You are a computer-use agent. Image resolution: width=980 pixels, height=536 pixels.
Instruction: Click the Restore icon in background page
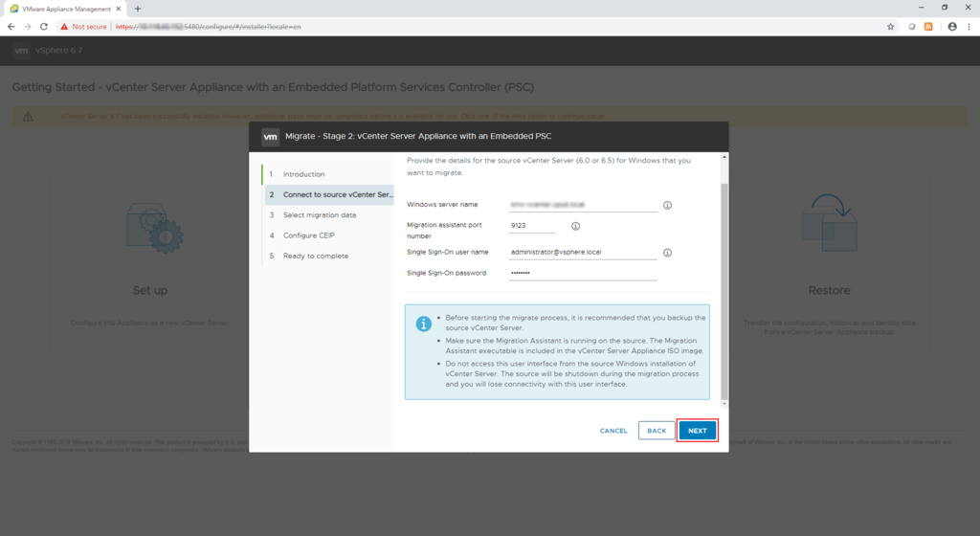tap(830, 222)
